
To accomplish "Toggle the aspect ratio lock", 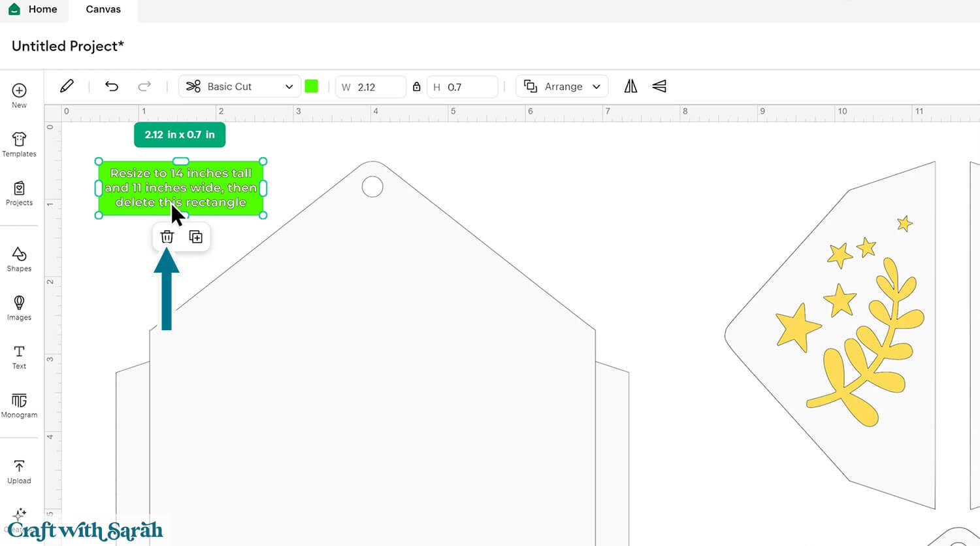I will (x=416, y=86).
